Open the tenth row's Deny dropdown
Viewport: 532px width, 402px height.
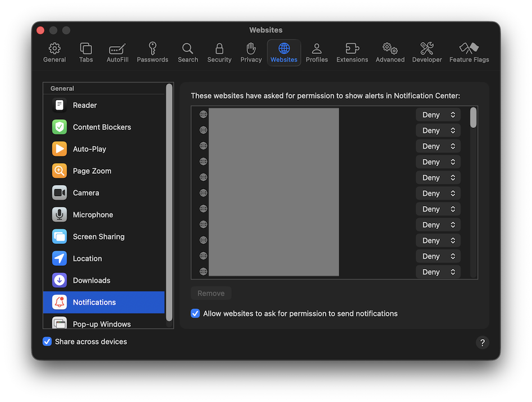coord(438,257)
